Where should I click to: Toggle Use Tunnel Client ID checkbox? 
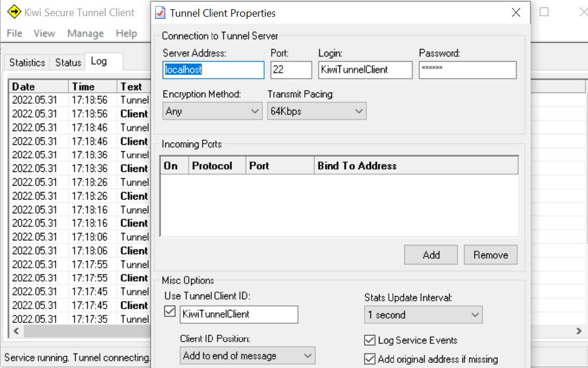click(170, 311)
